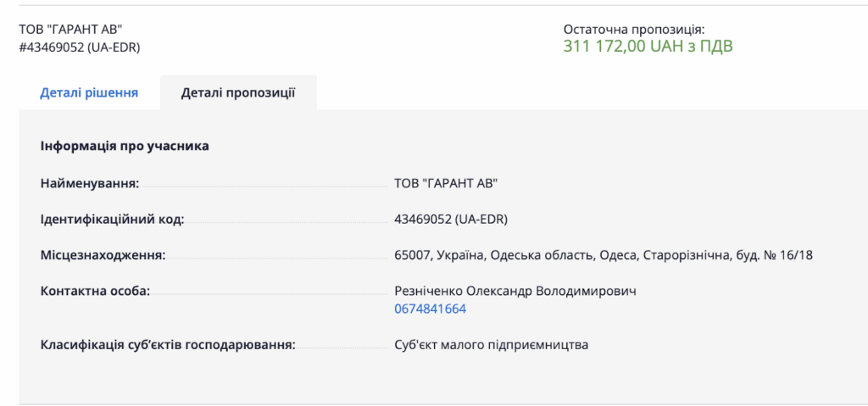Click the Місцезнаходження field label
The height and width of the screenshot is (406, 868).
click(103, 255)
